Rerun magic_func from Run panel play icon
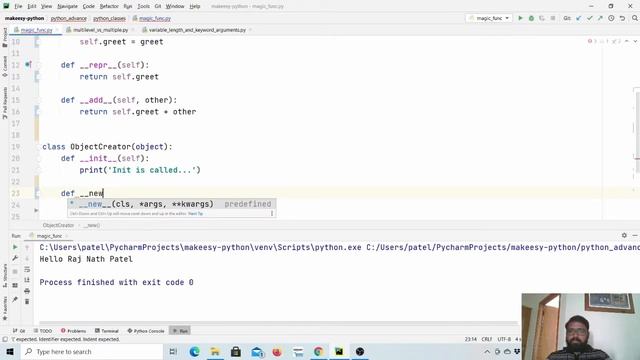This screenshot has width=640, height=360. (x=15, y=247)
